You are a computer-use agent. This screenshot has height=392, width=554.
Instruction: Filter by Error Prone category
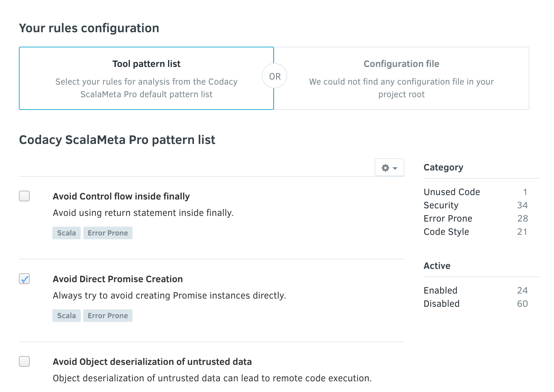tap(448, 218)
